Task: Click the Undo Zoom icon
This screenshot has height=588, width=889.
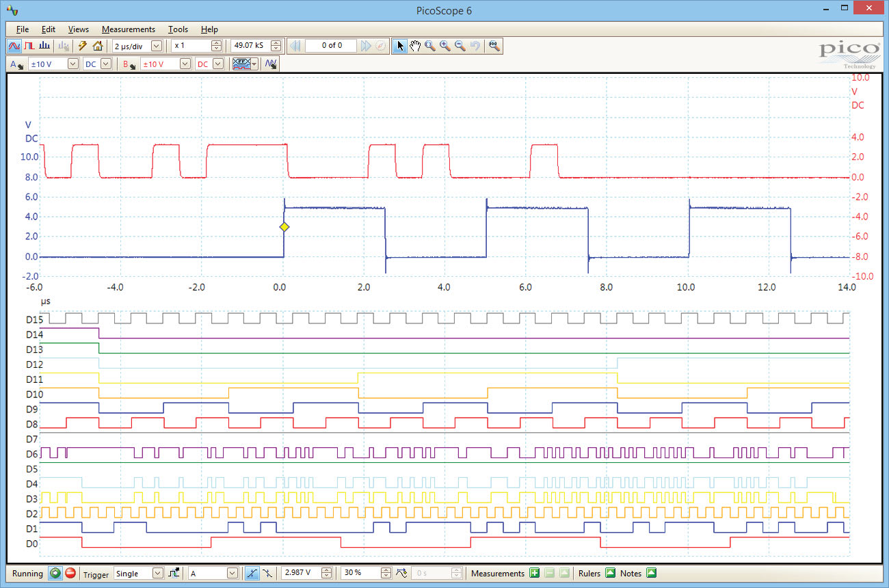Action: click(x=475, y=46)
